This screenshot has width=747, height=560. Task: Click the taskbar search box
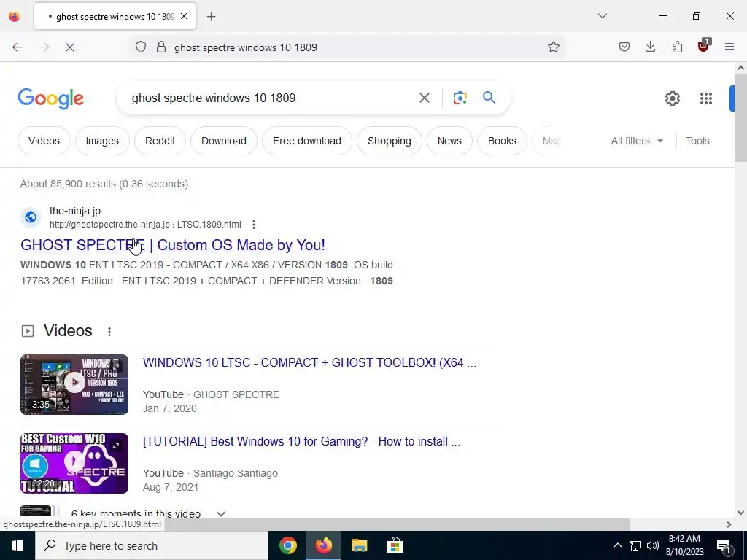click(x=152, y=545)
